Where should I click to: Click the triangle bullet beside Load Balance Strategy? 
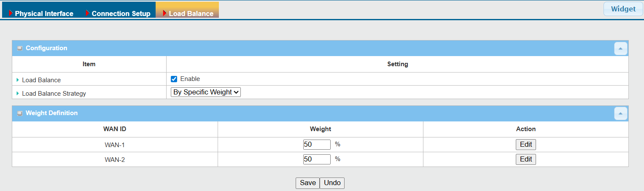pyautogui.click(x=18, y=93)
